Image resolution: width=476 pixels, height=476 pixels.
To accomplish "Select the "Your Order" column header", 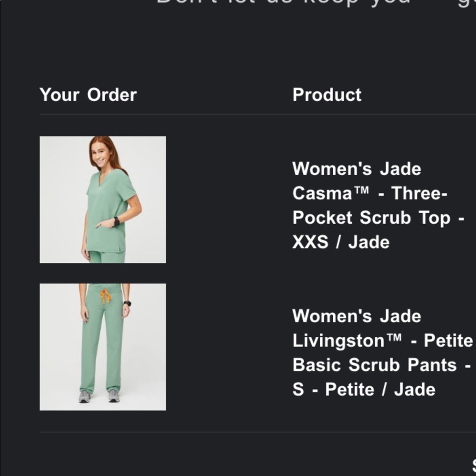I will (88, 95).
